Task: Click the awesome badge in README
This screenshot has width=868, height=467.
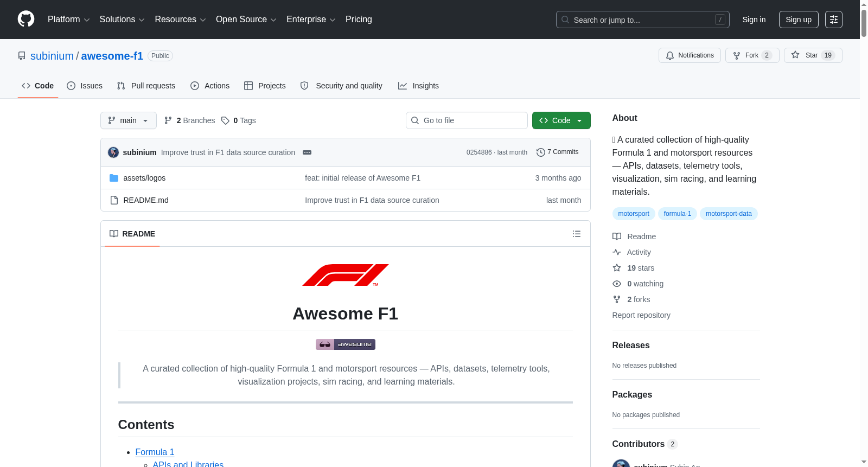Action: (x=346, y=344)
